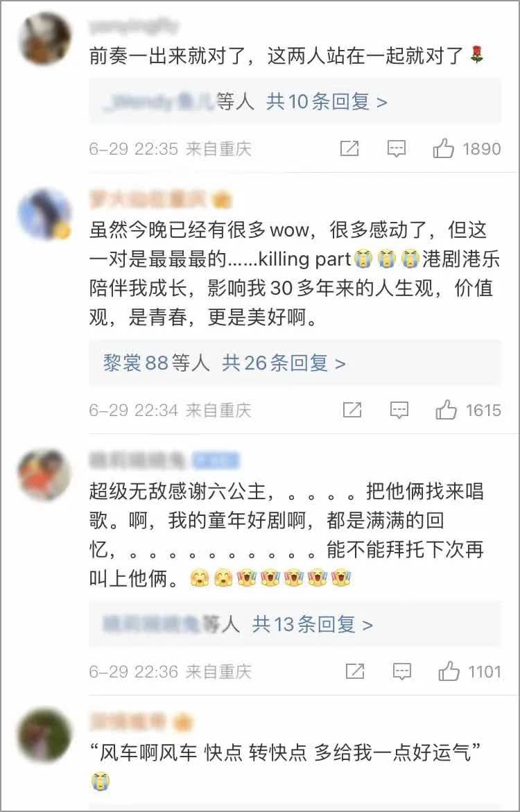Open the 前奏一出来就对了 comment text
This screenshot has width=520, height=812.
pyautogui.click(x=286, y=56)
